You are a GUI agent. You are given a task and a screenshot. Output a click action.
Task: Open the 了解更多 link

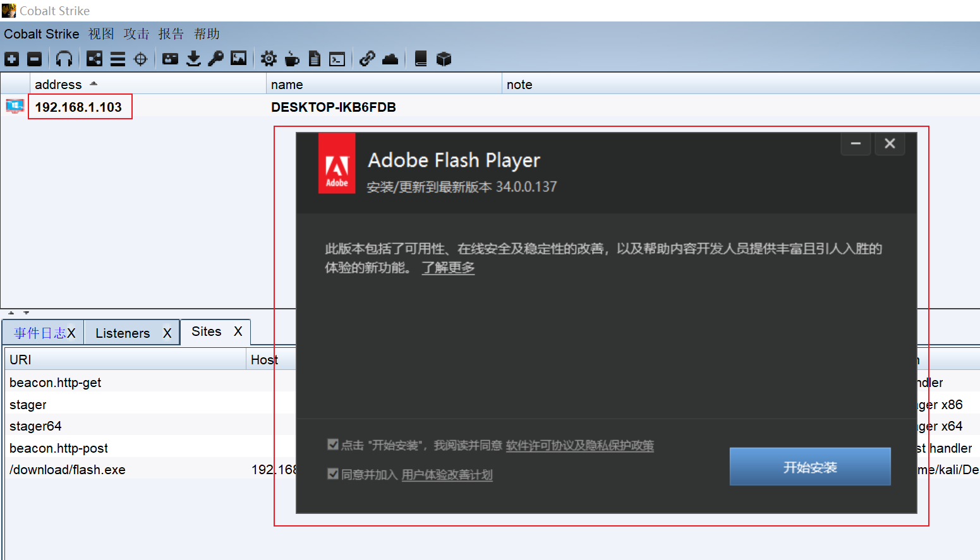[x=448, y=268]
